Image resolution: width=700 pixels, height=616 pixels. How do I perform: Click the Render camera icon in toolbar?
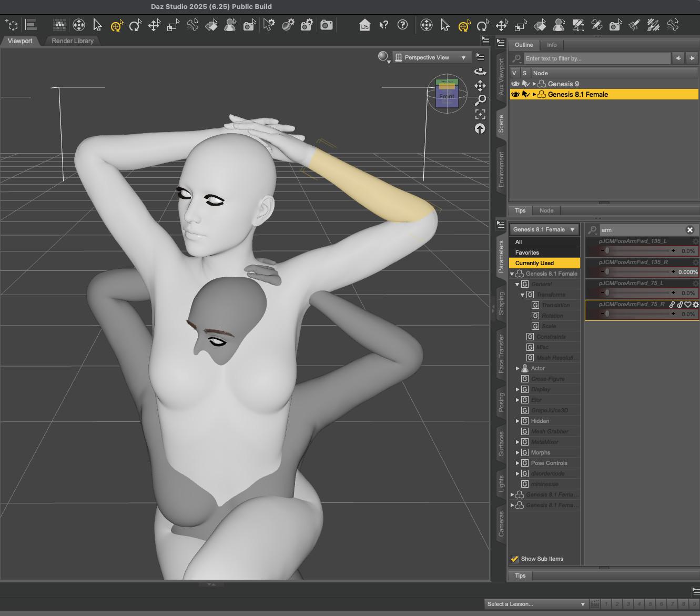[x=327, y=25]
